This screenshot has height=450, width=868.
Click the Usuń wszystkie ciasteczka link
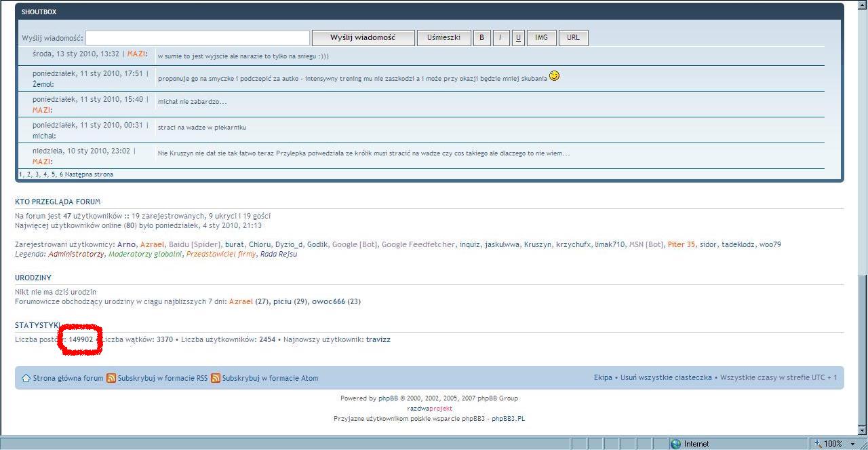coord(666,378)
